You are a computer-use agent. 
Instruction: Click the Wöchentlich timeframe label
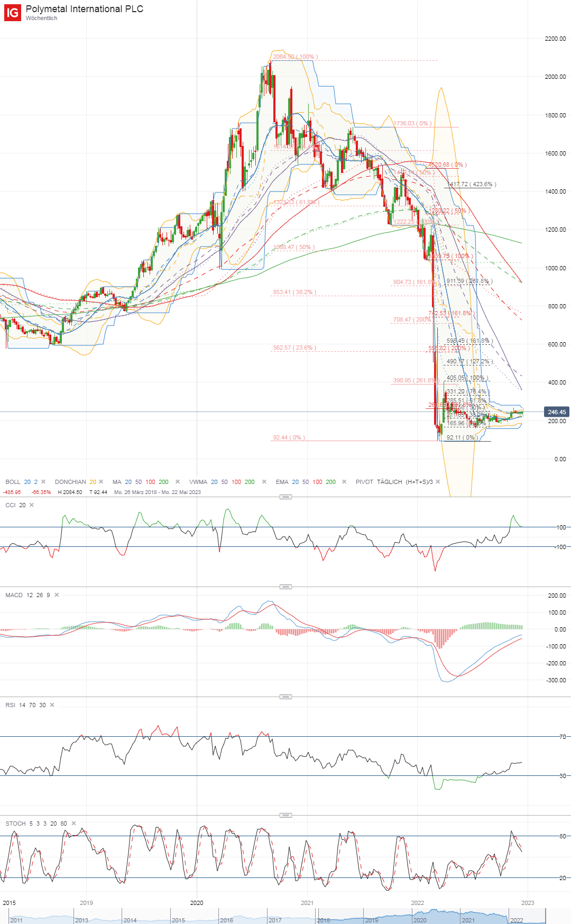(41, 19)
